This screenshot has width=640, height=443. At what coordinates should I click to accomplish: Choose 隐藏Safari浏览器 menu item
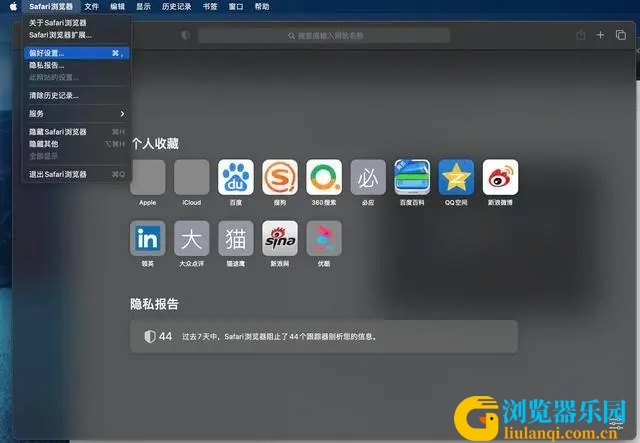click(76, 132)
